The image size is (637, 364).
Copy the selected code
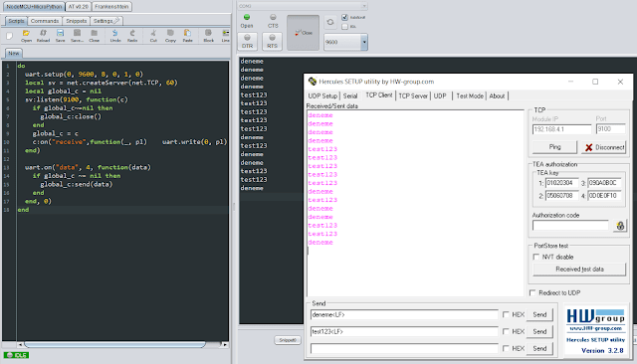coord(170,36)
